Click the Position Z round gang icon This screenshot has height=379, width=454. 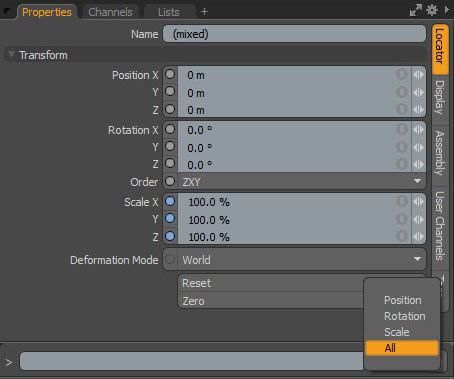point(402,109)
